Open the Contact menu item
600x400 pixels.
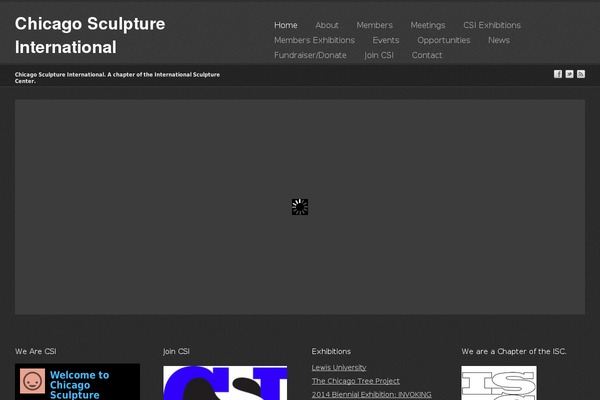427,55
